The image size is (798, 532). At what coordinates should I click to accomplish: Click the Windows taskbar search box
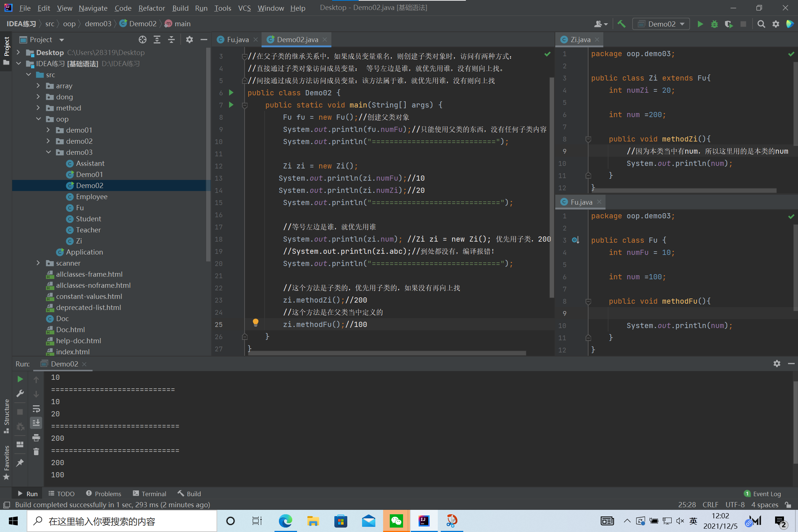click(x=122, y=521)
